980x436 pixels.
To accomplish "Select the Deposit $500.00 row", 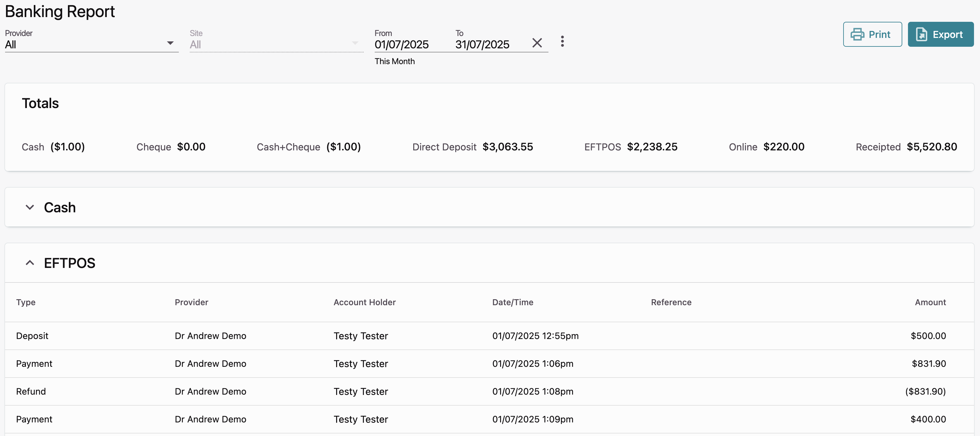I will (x=489, y=336).
